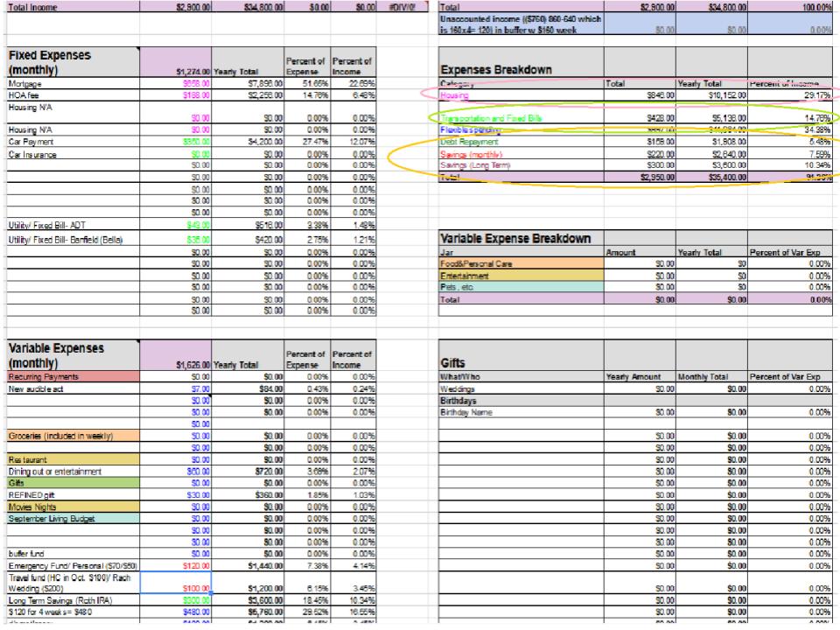
Task: Click the Groceries (included in weekly) cell
Action: (73, 436)
